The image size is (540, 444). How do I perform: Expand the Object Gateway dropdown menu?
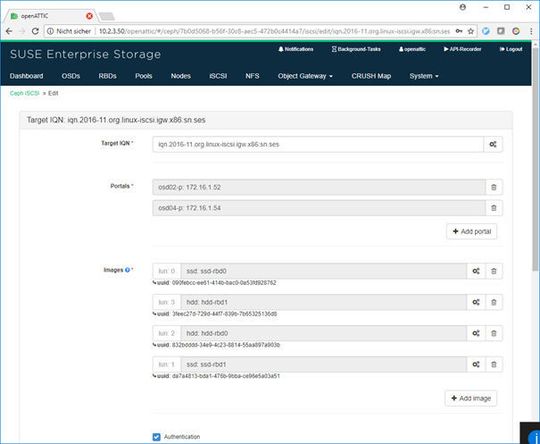point(305,76)
